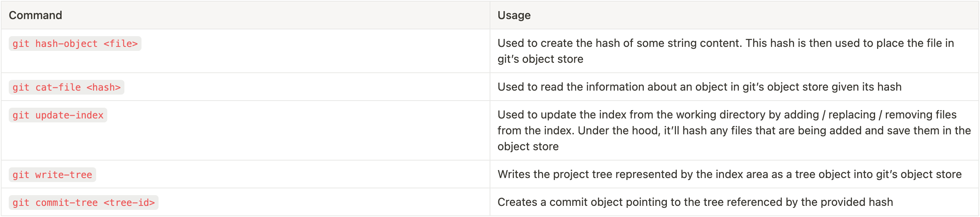This screenshot has height=217, width=980.
Task: Click the commit-tree usage description cell
Action: 695,202
